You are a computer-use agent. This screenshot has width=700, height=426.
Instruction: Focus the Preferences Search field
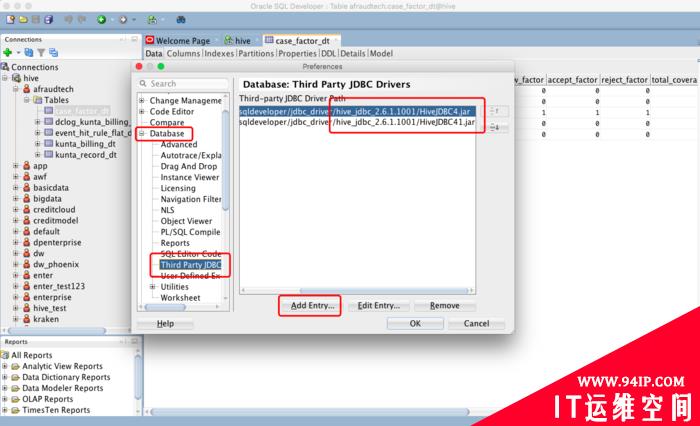(x=183, y=84)
